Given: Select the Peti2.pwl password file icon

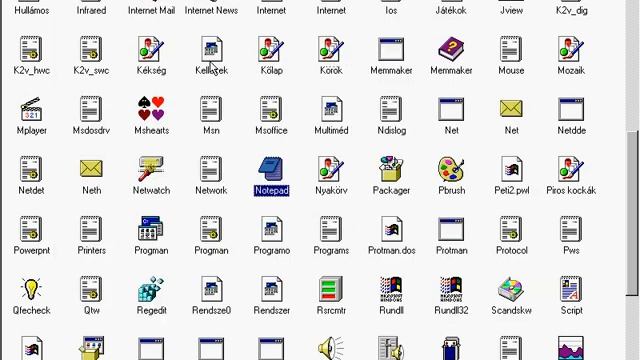Looking at the screenshot, I should [511, 169].
